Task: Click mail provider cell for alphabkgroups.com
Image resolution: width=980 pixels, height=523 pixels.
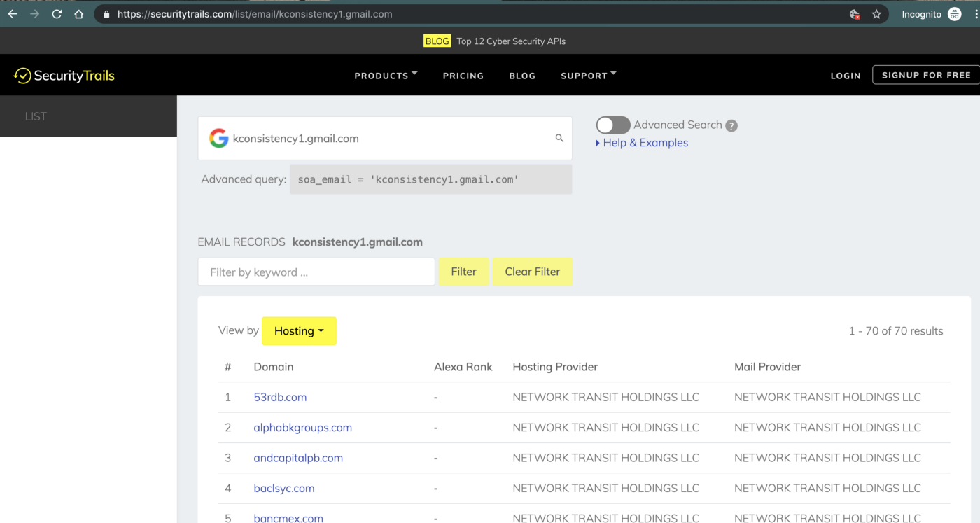Action: (827, 428)
